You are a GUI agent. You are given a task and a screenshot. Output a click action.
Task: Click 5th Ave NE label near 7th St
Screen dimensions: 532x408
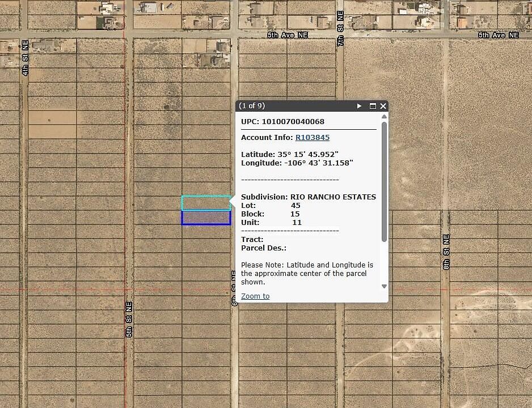tap(288, 35)
